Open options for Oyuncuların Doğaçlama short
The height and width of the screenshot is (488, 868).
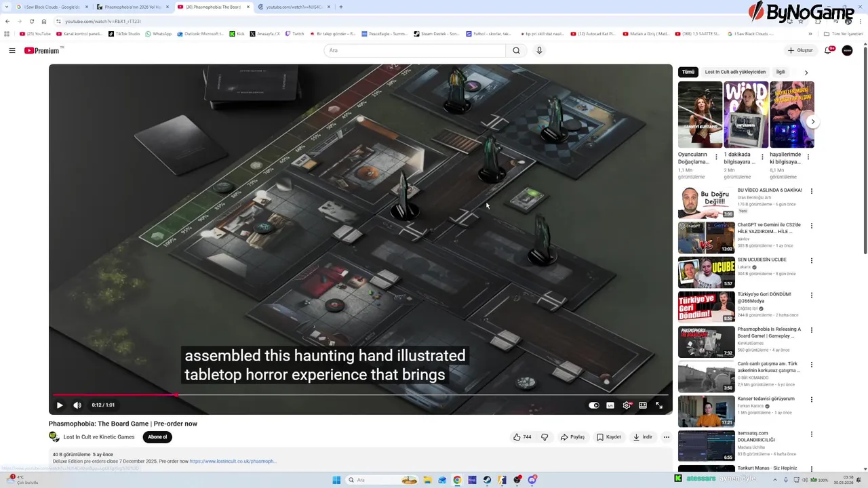(x=717, y=157)
